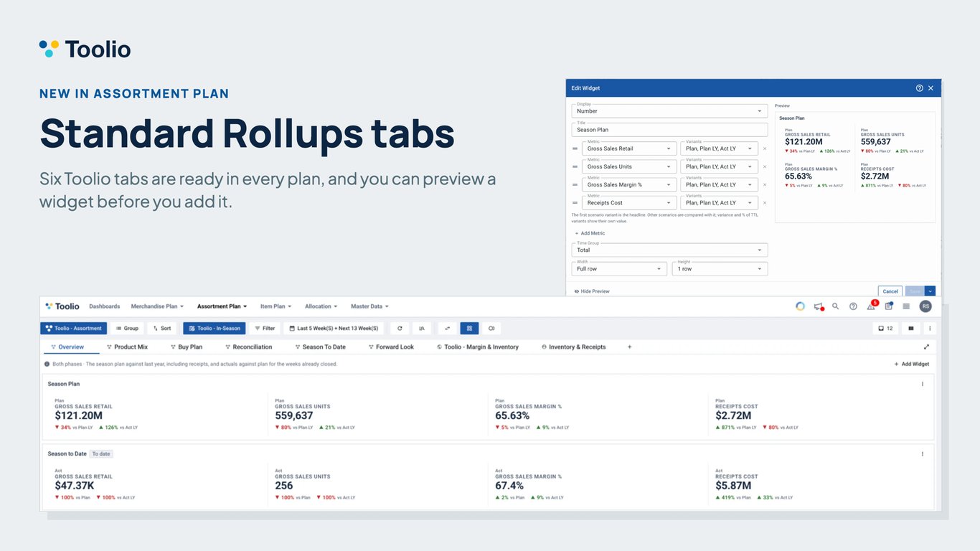
Task: Switch to the Product Mix tab
Action: coord(127,347)
